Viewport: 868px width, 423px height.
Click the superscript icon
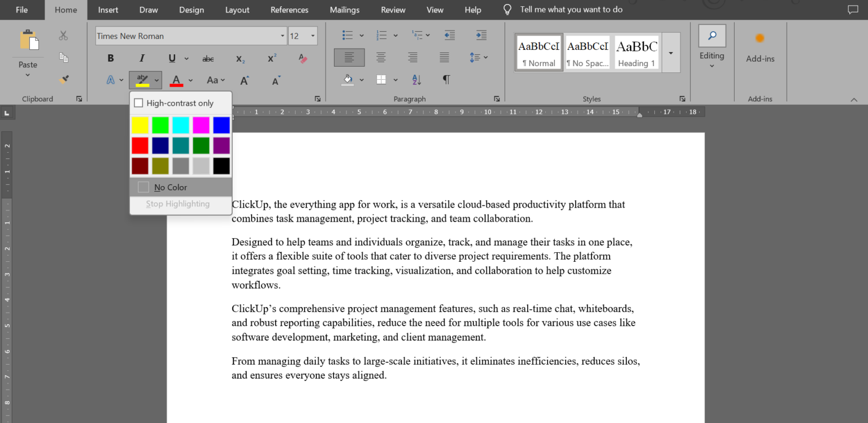270,57
